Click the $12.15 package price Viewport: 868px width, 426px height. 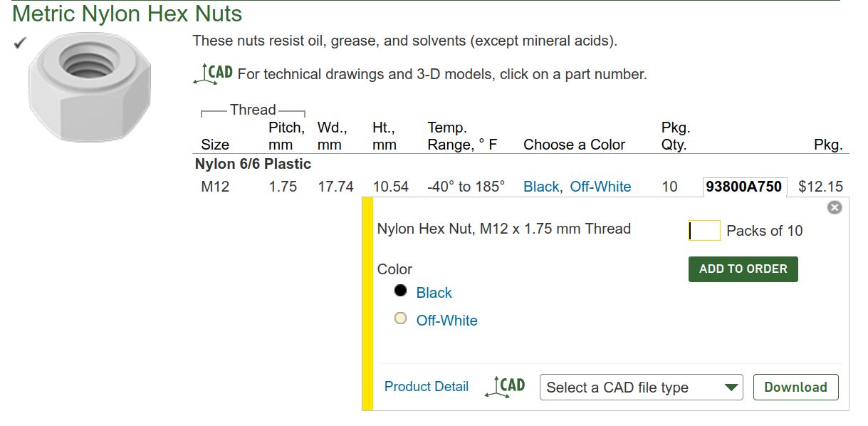coord(820,187)
